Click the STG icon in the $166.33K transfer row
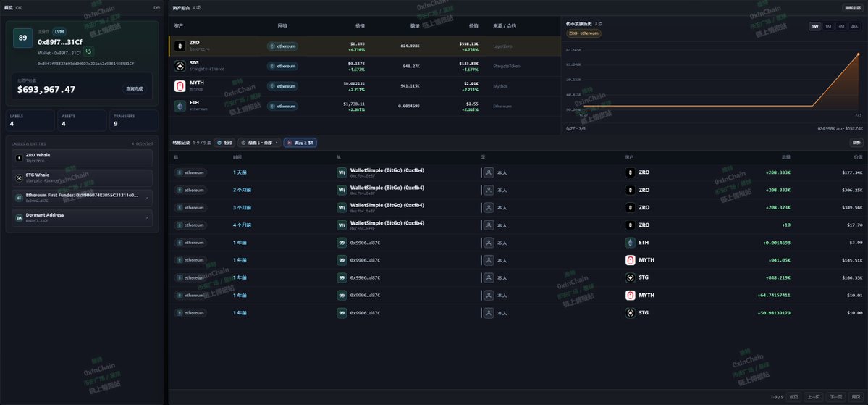The image size is (868, 405). coord(630,277)
